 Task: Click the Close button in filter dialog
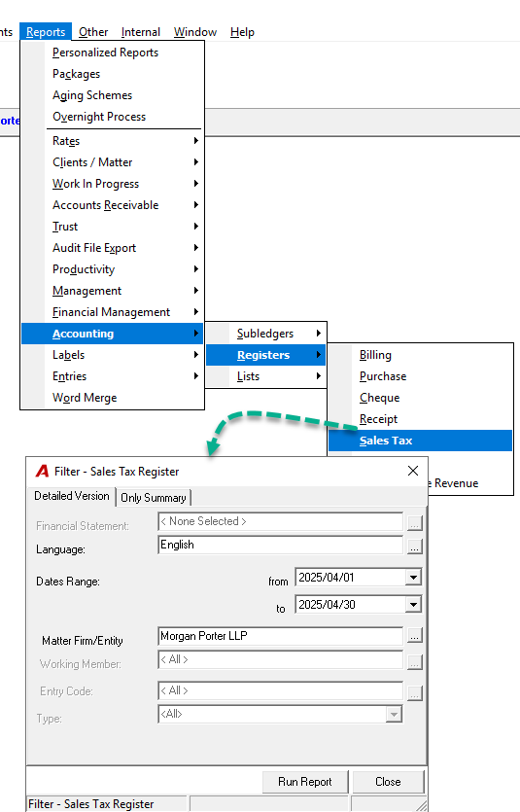coord(388,782)
